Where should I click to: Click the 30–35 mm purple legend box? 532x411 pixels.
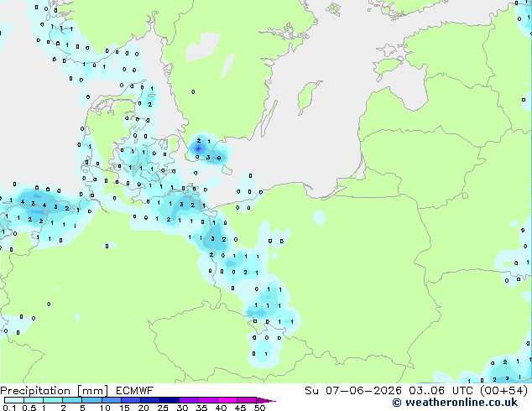tap(189, 400)
